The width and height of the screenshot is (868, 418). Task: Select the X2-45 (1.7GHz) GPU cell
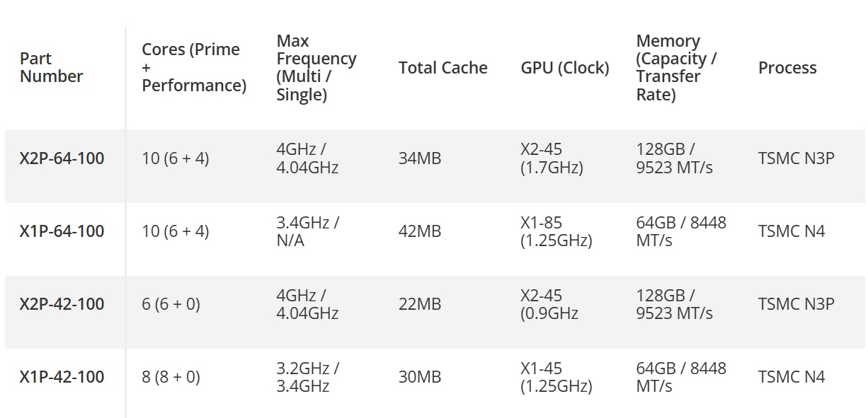point(552,158)
